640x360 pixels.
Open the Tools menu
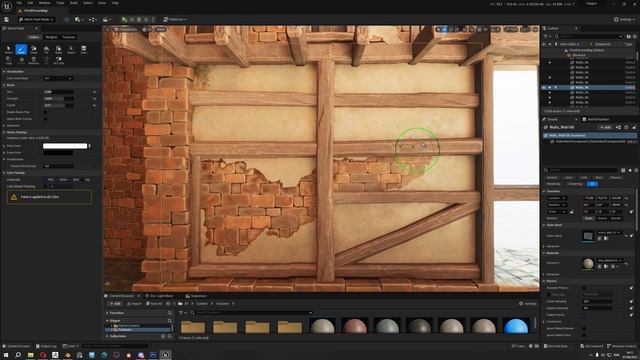60,3
